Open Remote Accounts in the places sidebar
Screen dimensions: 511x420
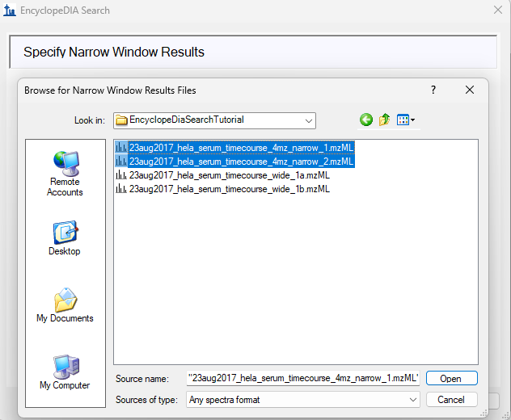click(x=65, y=174)
